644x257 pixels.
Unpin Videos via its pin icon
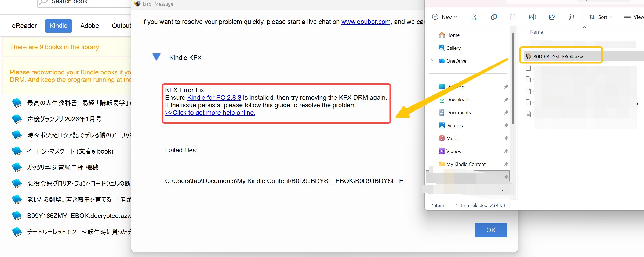(506, 151)
